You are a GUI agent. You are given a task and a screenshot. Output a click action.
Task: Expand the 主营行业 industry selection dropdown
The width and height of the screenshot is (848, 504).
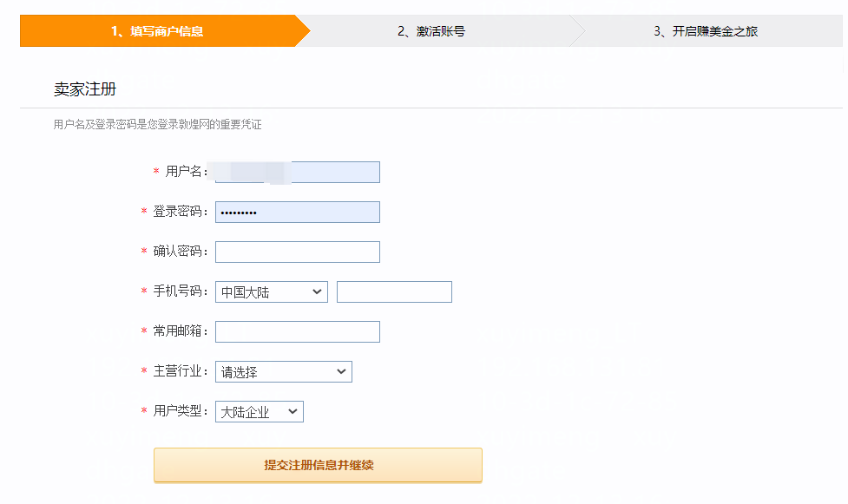pyautogui.click(x=283, y=371)
